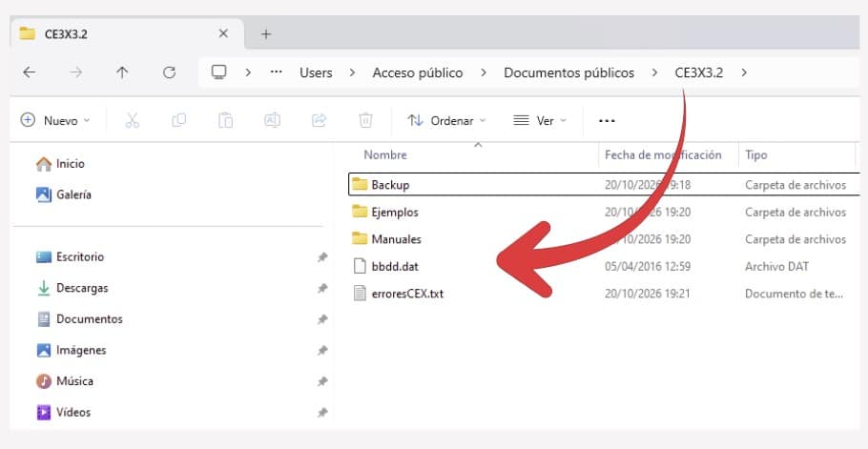Expand chevron after Acceso público
The height and width of the screenshot is (449, 868).
[x=484, y=72]
